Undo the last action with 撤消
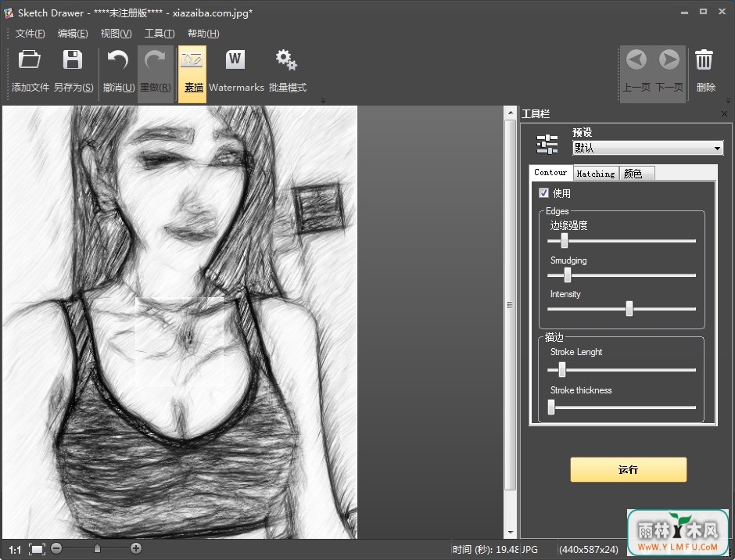Screen dimensions: 735x560 pos(118,73)
